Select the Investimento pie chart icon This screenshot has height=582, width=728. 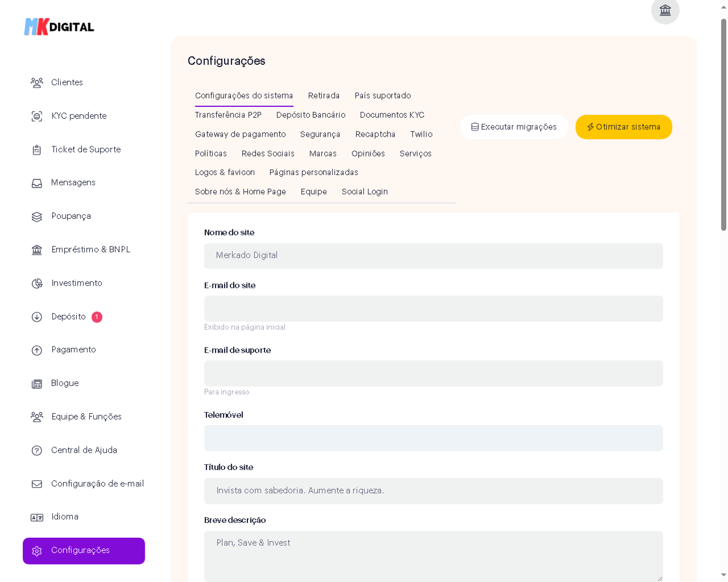pyautogui.click(x=37, y=283)
